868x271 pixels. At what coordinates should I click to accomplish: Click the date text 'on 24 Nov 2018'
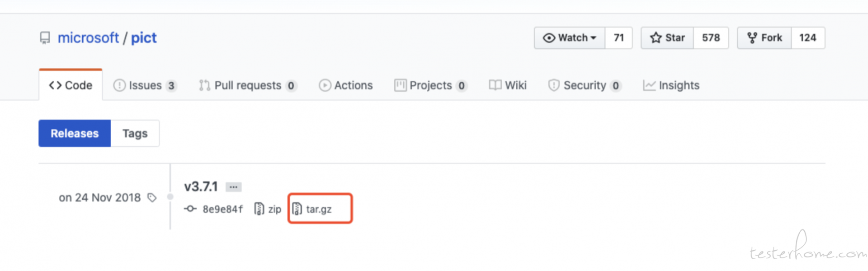click(100, 198)
